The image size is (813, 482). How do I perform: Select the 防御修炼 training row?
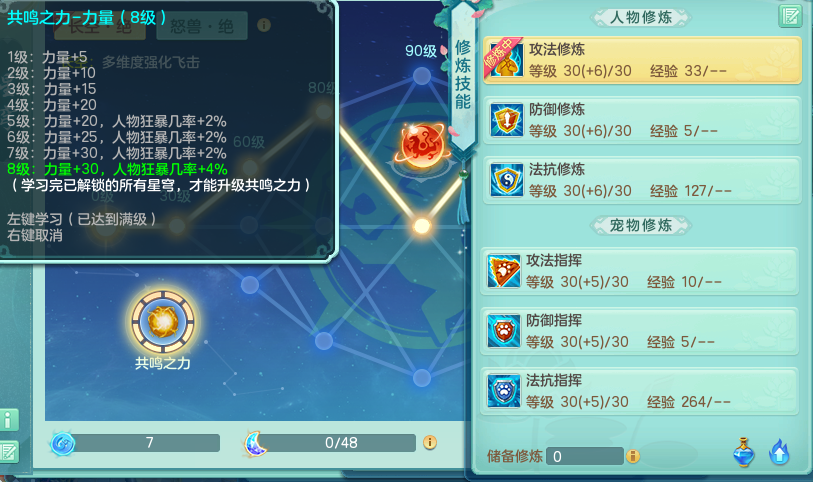[x=642, y=120]
